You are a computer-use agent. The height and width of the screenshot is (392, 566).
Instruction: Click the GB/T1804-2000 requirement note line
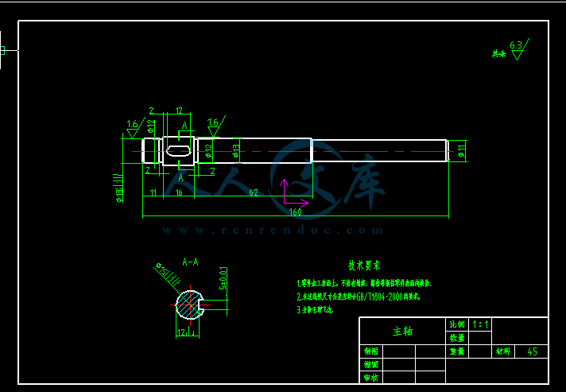pos(358,297)
